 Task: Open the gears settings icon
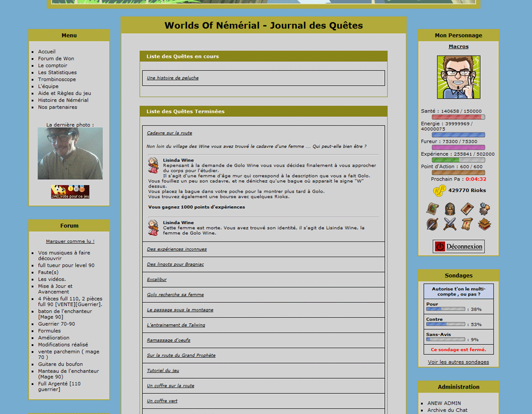click(484, 209)
